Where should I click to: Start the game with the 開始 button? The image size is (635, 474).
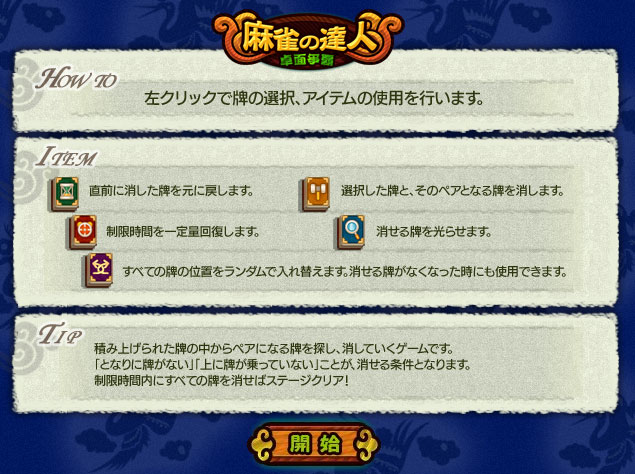click(x=314, y=444)
